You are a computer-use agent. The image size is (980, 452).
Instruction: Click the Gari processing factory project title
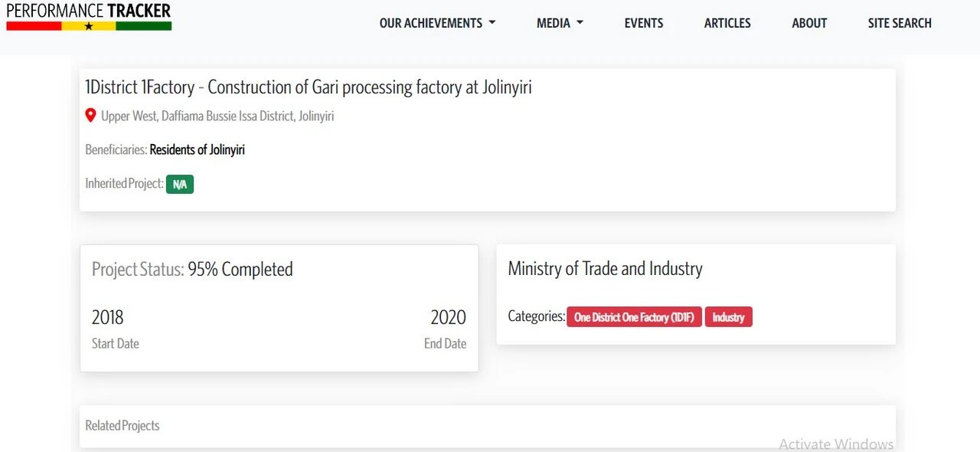click(309, 87)
